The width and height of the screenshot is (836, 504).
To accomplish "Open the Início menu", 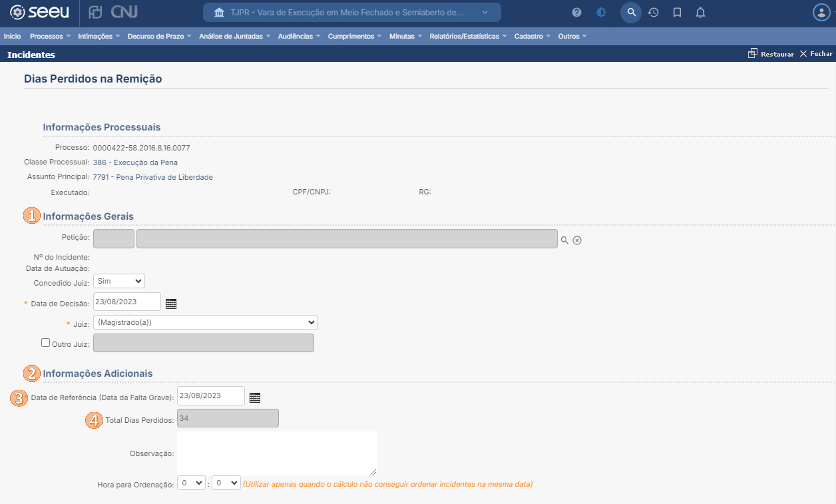I will [x=12, y=36].
